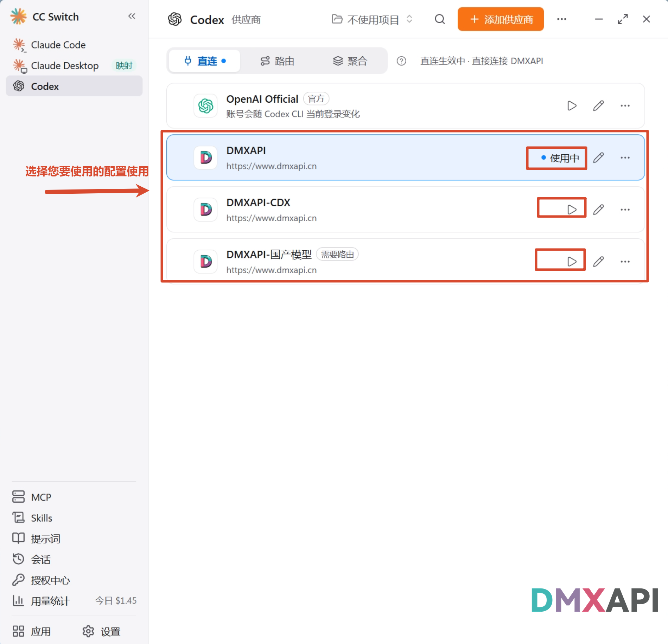Enable the DMXAPI-国产模型 provider
The width and height of the screenshot is (668, 644).
point(572,262)
